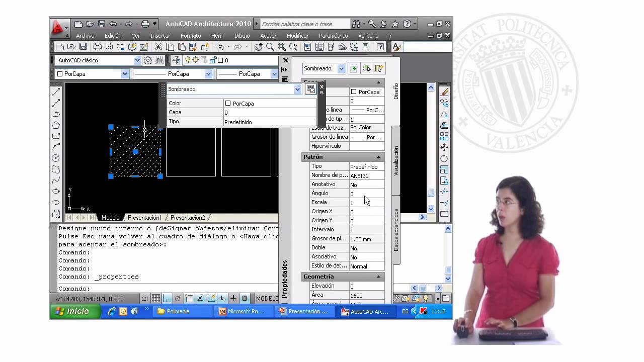Image resolution: width=644 pixels, height=362 pixels.
Task: Open Sombreado object type dropdown in Properties palette
Action: (341, 68)
